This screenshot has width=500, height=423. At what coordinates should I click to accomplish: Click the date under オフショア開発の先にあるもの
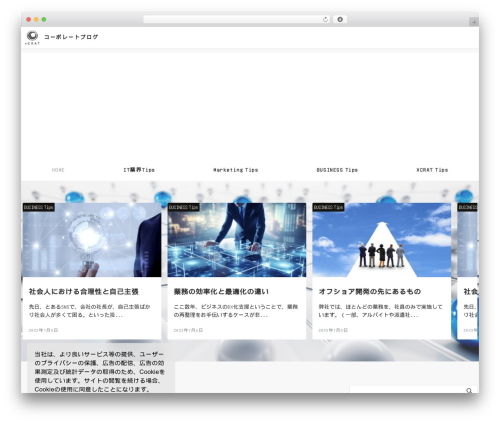pyautogui.click(x=333, y=330)
